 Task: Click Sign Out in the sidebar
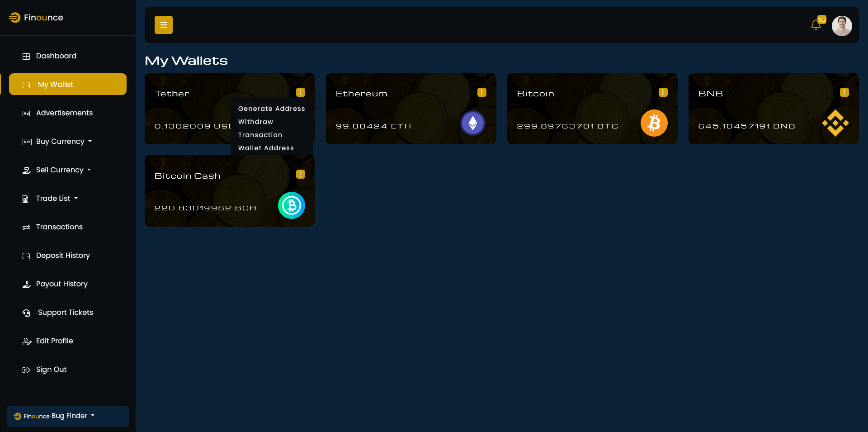click(51, 370)
